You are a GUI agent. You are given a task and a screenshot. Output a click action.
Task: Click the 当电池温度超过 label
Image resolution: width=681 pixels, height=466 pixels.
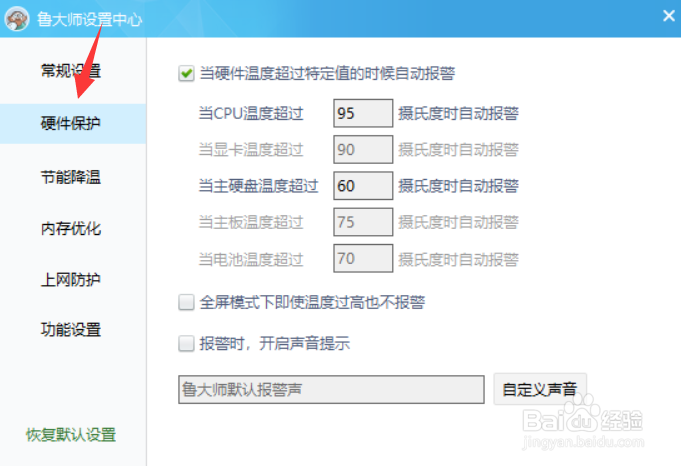pyautogui.click(x=251, y=259)
